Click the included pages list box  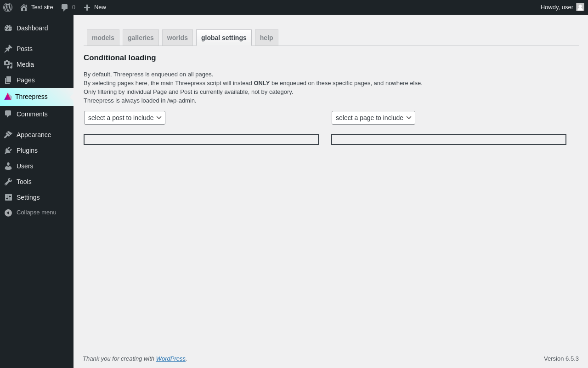pyautogui.click(x=449, y=139)
